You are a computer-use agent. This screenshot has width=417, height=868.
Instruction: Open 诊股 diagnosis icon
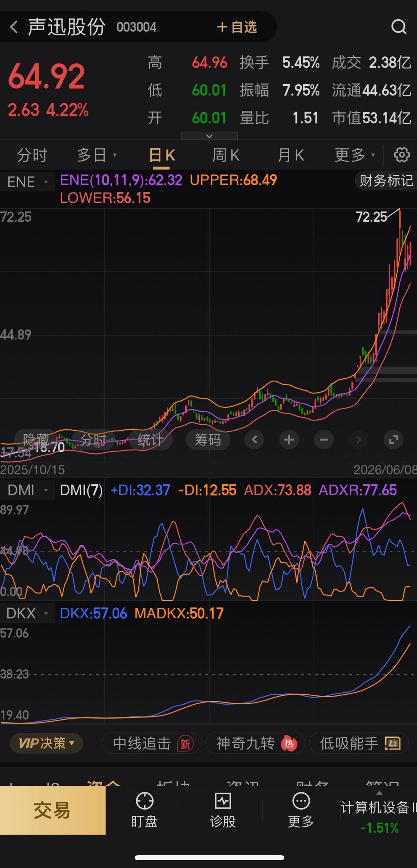[223, 810]
